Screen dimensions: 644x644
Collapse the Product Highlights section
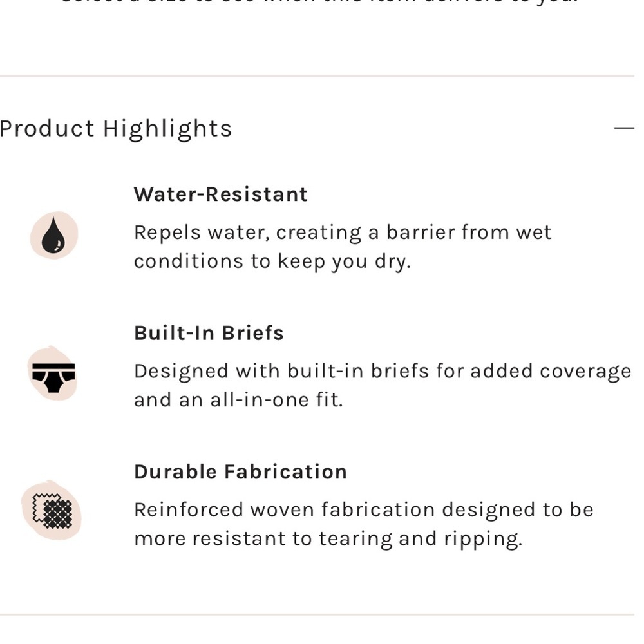pyautogui.click(x=624, y=128)
